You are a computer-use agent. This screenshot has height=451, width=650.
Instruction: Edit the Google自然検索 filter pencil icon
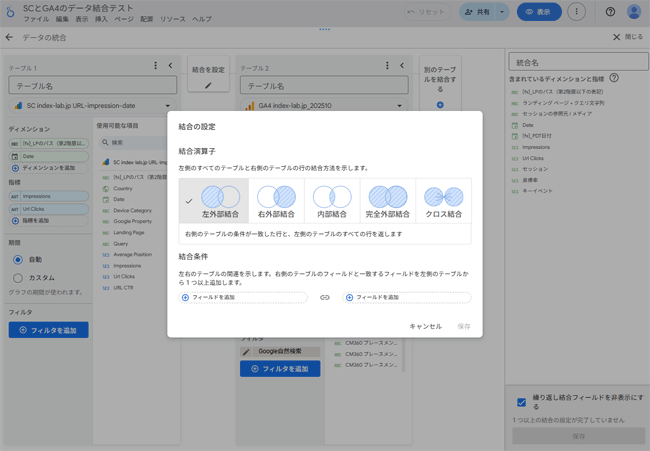pyautogui.click(x=246, y=352)
